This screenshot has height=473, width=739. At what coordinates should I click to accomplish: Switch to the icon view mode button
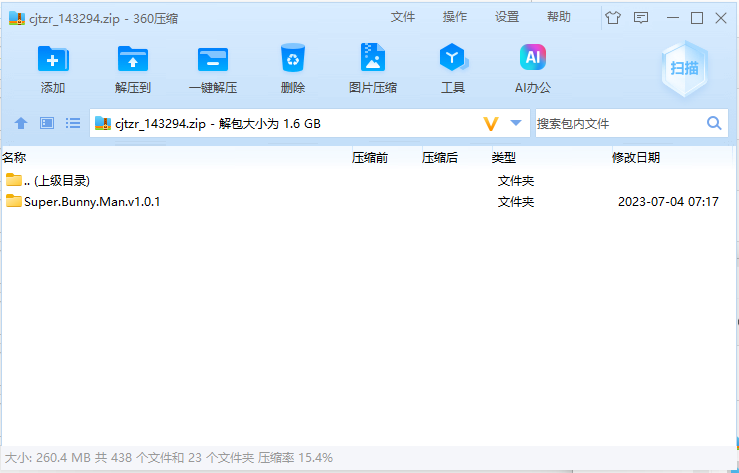click(x=47, y=123)
